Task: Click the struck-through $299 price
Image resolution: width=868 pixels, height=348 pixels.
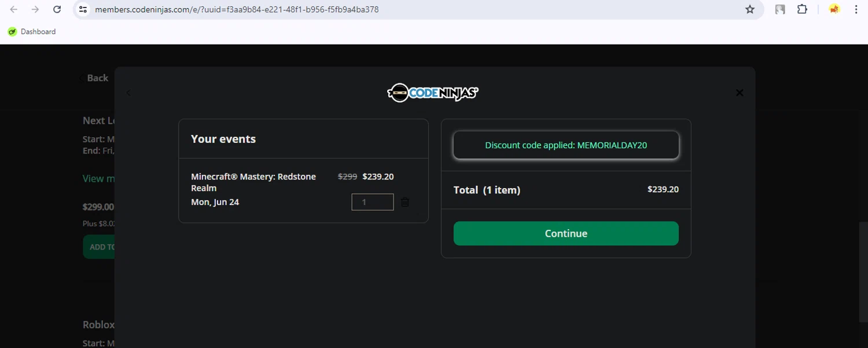Action: (x=347, y=177)
